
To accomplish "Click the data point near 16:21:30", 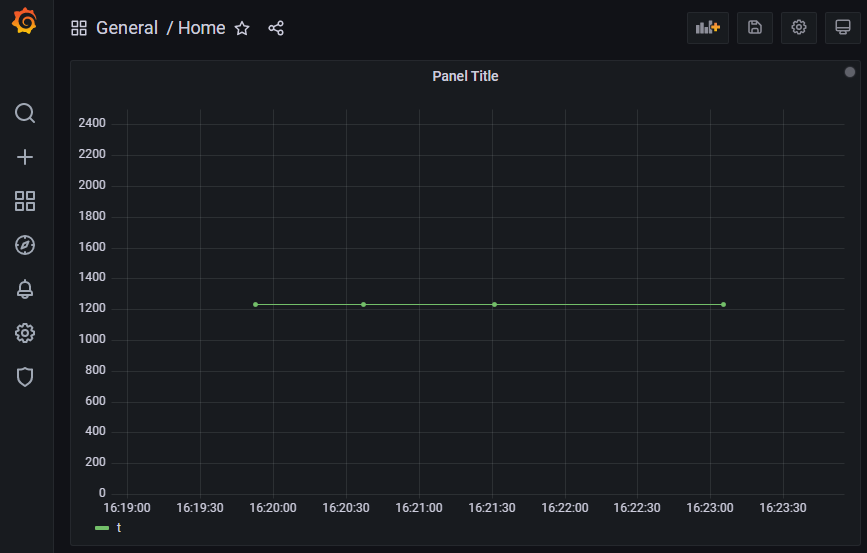I will [x=494, y=305].
